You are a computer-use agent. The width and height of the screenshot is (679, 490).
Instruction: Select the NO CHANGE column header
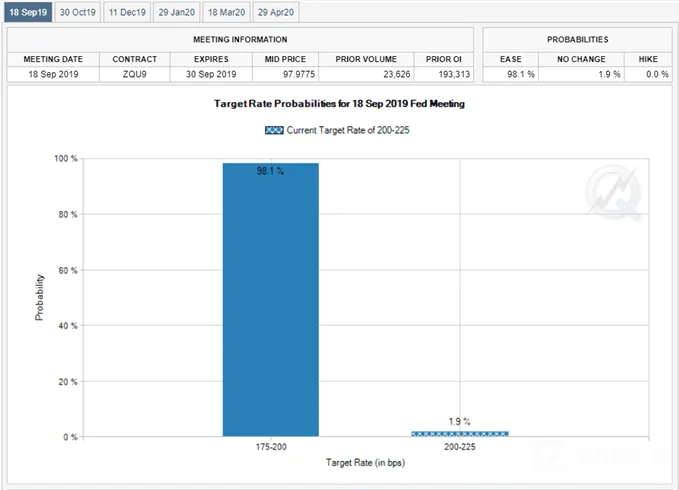click(581, 59)
